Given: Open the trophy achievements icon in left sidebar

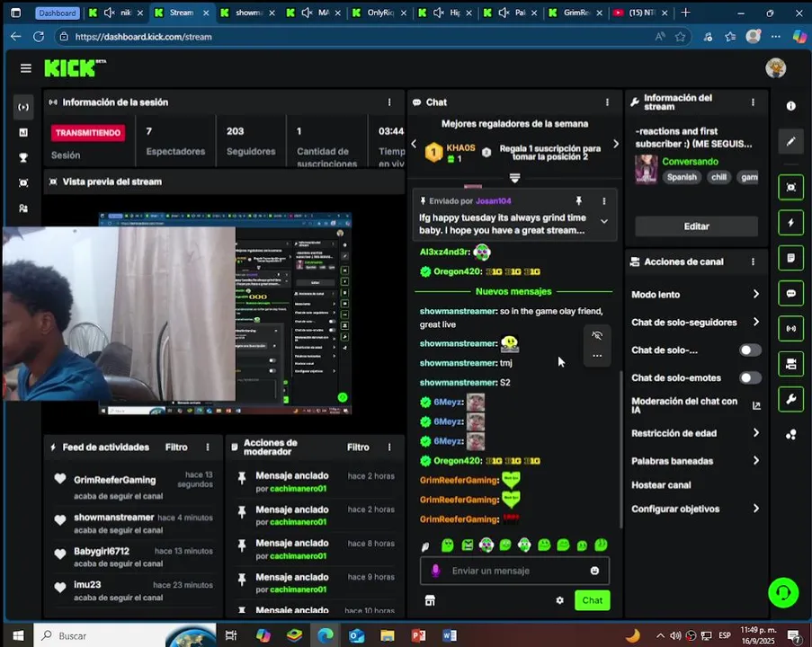Looking at the screenshot, I should 23,158.
